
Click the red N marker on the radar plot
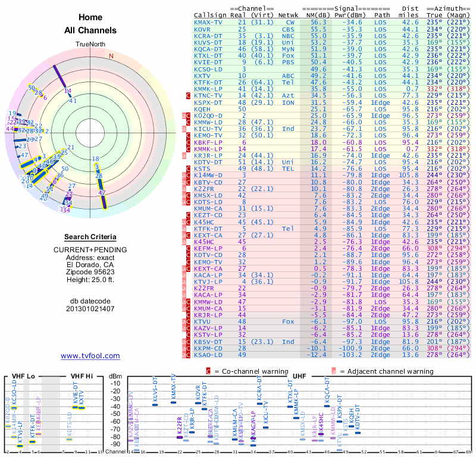click(x=111, y=56)
